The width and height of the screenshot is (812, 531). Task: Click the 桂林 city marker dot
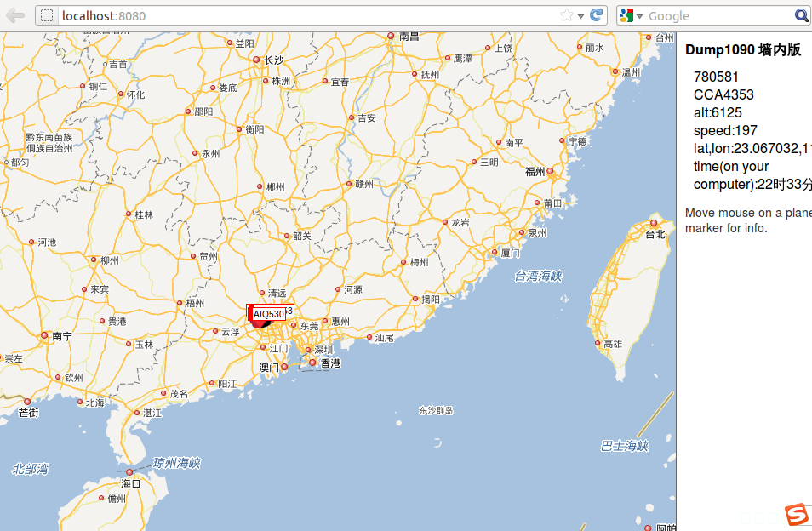tap(129, 214)
